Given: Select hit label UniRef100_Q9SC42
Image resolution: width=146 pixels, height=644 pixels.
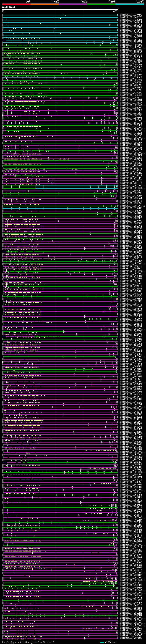Looking at the screenshot, I should tap(131, 25).
